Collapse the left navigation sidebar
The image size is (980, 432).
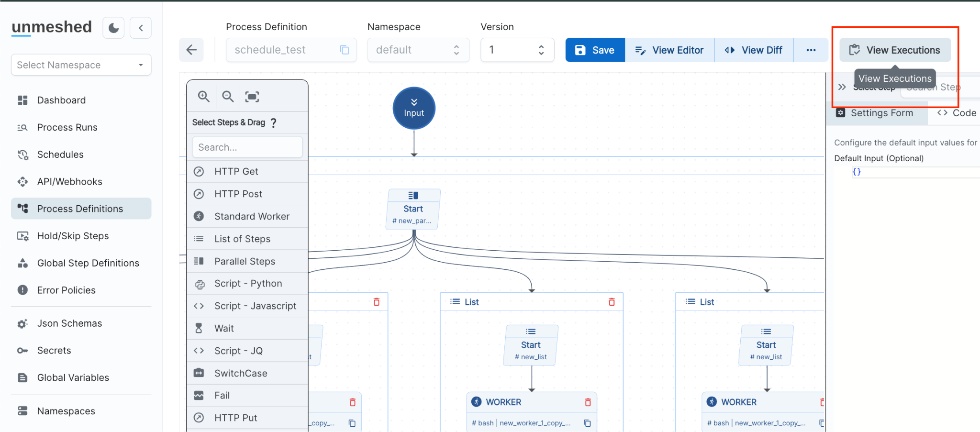[141, 27]
